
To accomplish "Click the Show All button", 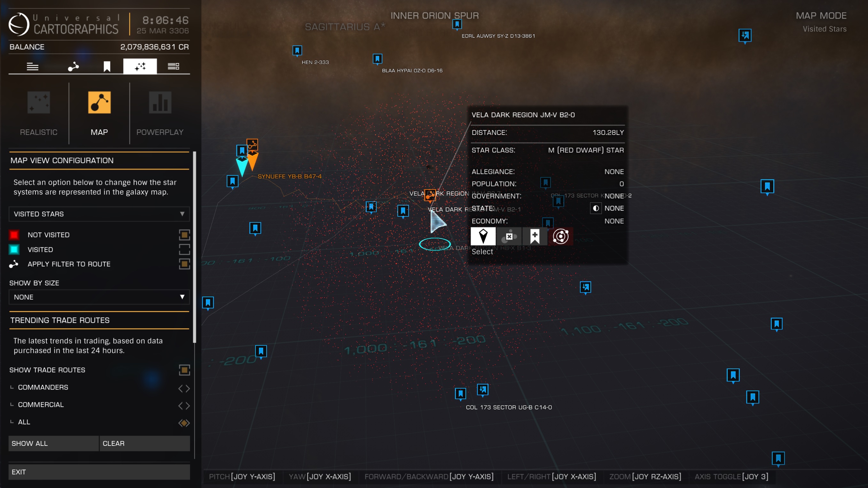I will point(54,443).
